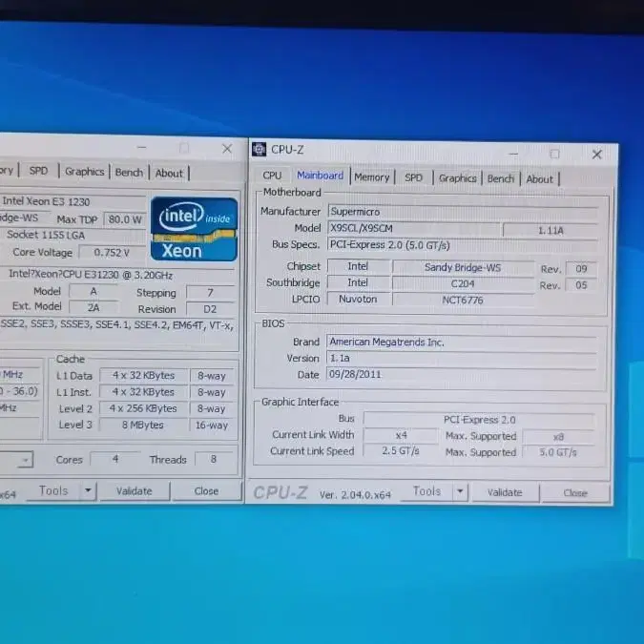Open the About tab in right window
Viewport: 644px width, 644px height.
click(x=539, y=179)
